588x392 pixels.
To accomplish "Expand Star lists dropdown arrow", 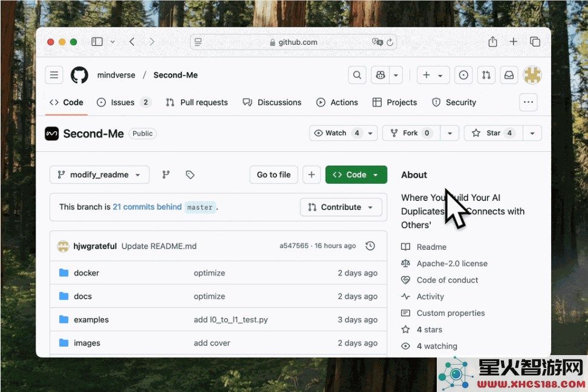I will (x=532, y=133).
